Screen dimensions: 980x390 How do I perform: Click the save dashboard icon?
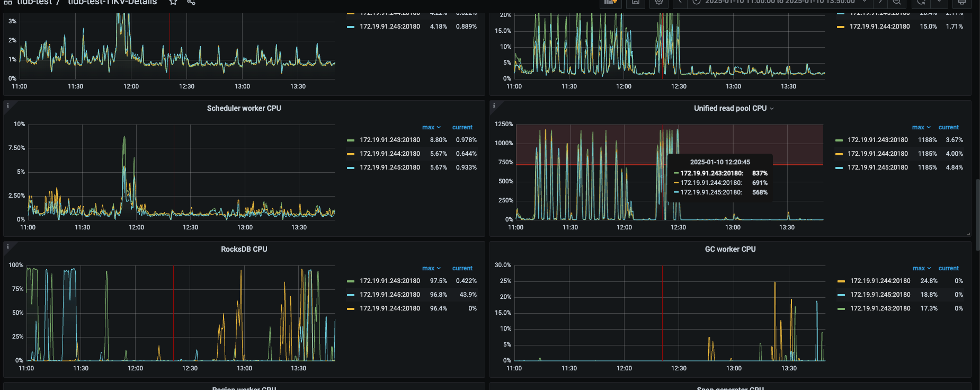[635, 2]
